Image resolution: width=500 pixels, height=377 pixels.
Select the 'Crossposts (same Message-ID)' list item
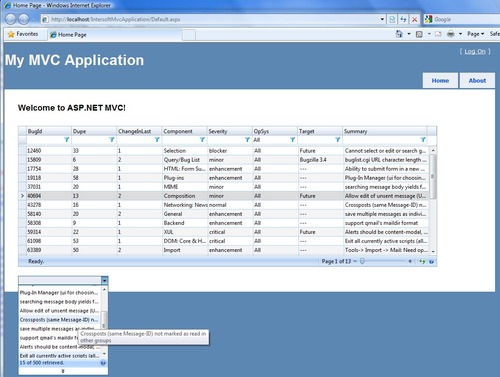59,320
